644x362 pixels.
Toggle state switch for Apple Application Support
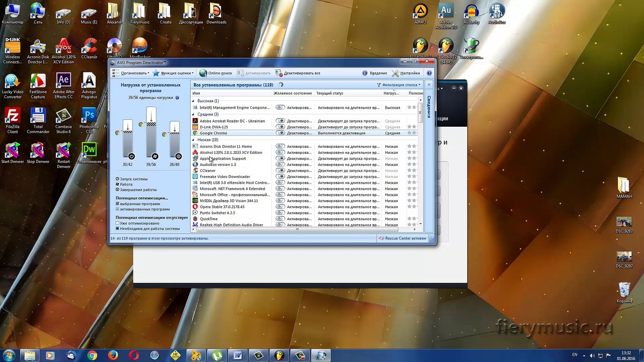280,158
